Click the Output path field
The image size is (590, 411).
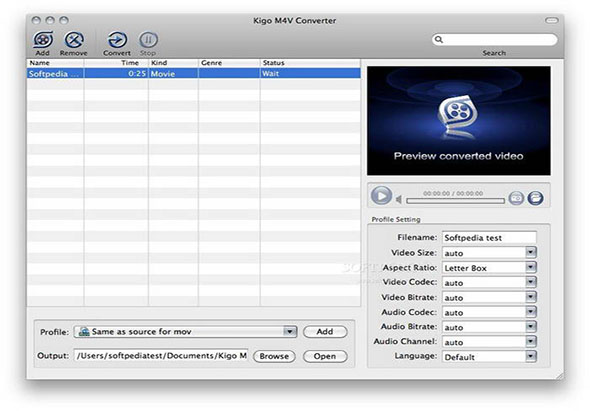pos(161,356)
